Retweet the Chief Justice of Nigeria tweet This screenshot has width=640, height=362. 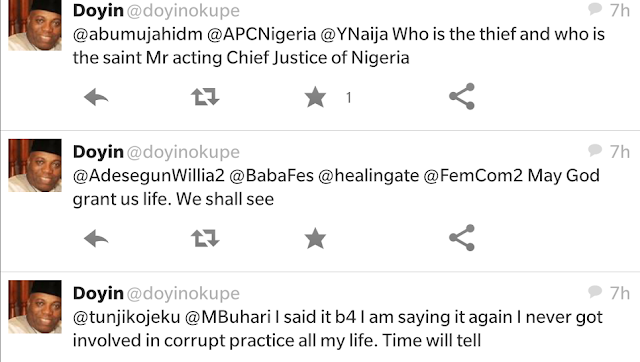point(205,97)
